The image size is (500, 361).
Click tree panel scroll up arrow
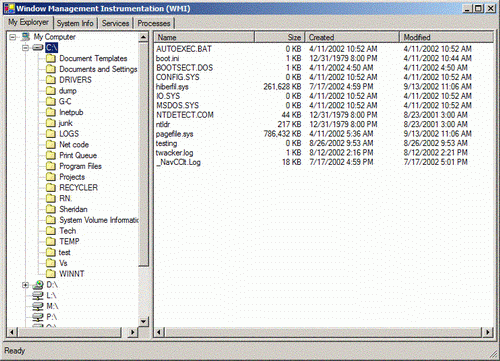click(x=144, y=37)
